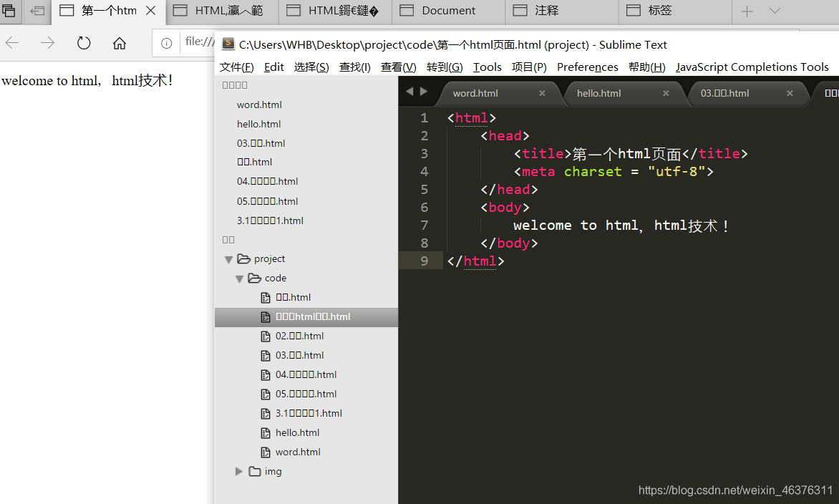This screenshot has height=504, width=839.
Task: Click the welcome to html text on line 7
Action: (621, 226)
